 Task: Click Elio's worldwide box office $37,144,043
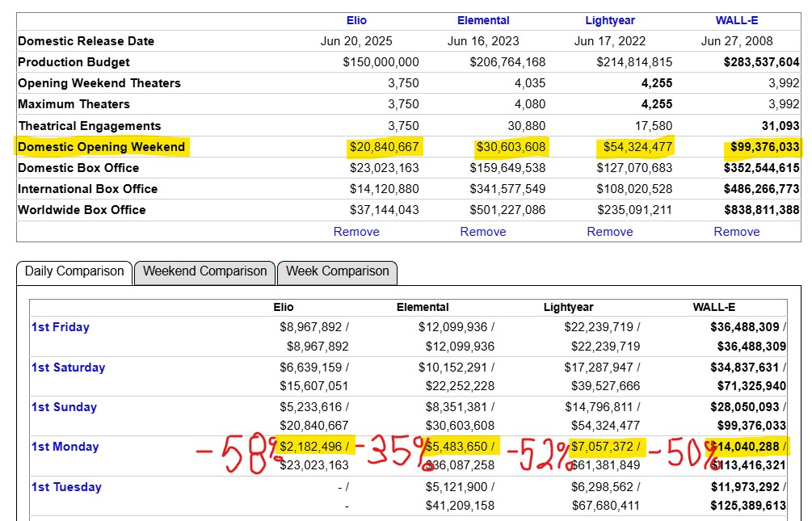(385, 210)
